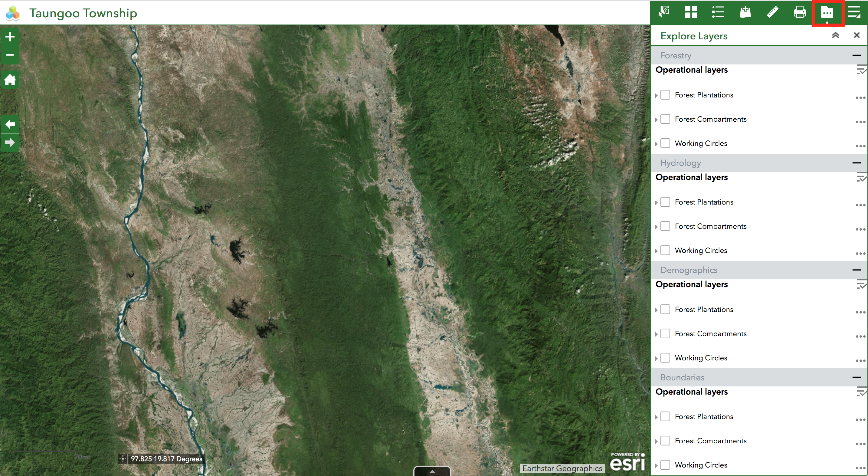The height and width of the screenshot is (476, 868).
Task: Click the Home default extent button
Action: [10, 80]
